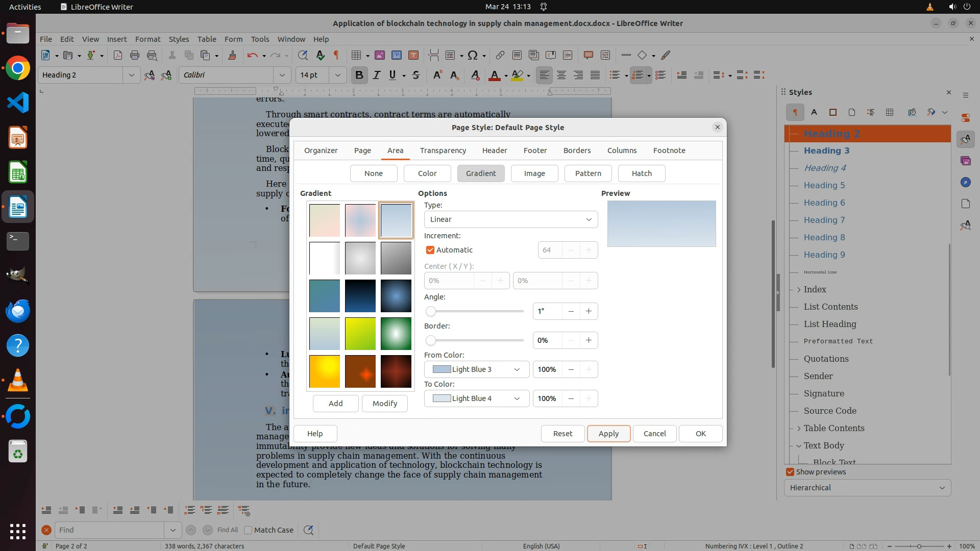Select Character Styles icon in Styles panel
980x551 pixels.
tap(814, 112)
